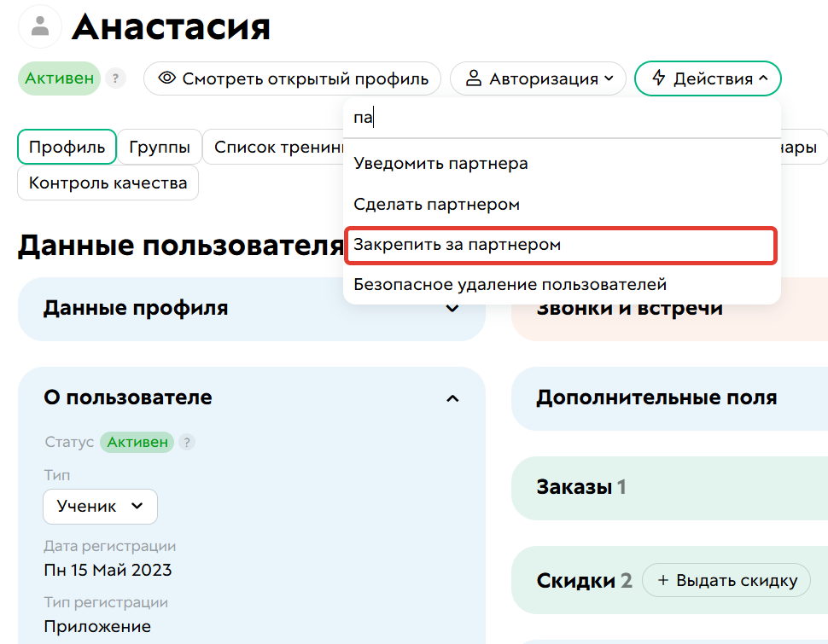Open the Контроль качества tab
The width and height of the screenshot is (828, 644).
[x=108, y=183]
